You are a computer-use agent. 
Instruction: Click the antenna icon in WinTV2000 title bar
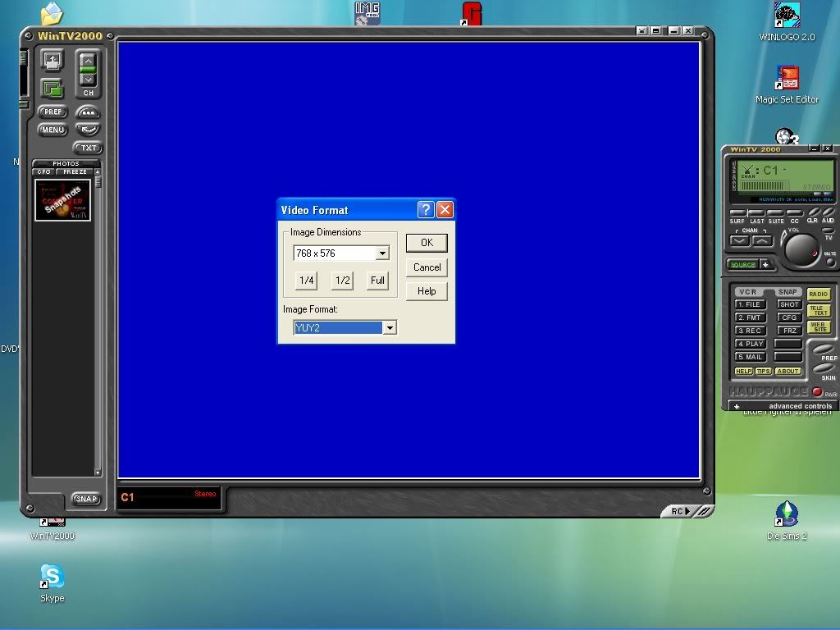click(641, 30)
